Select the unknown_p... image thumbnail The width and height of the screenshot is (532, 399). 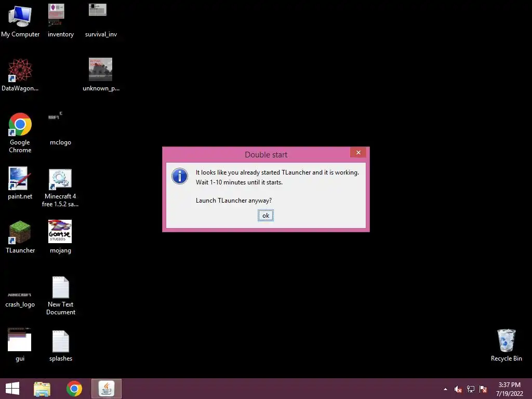coord(101,75)
